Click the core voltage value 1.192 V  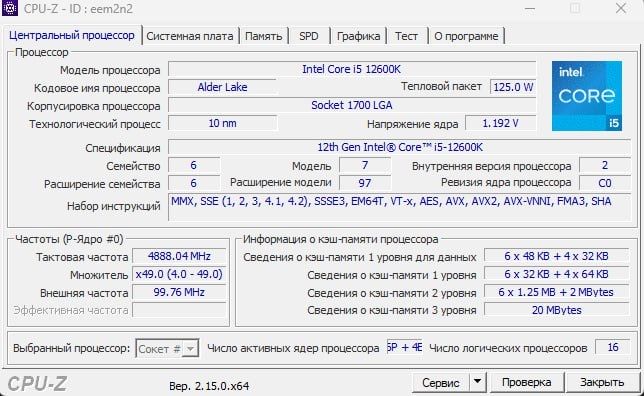coord(500,123)
